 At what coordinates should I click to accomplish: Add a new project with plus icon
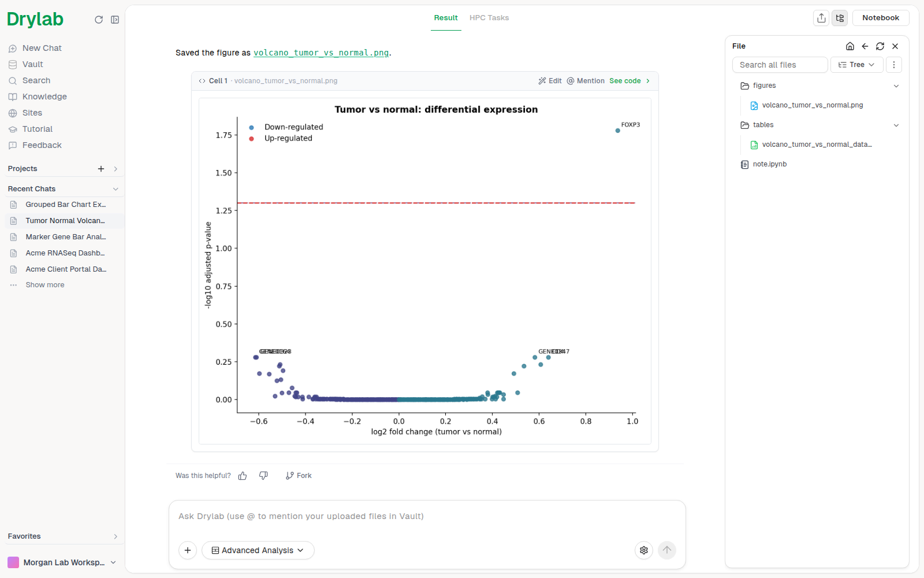point(101,169)
